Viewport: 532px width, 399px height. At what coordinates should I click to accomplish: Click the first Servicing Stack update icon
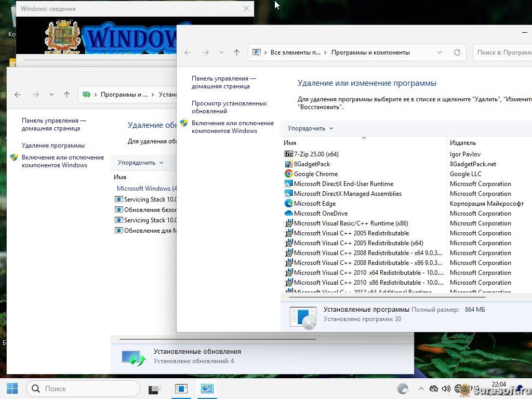coord(118,199)
